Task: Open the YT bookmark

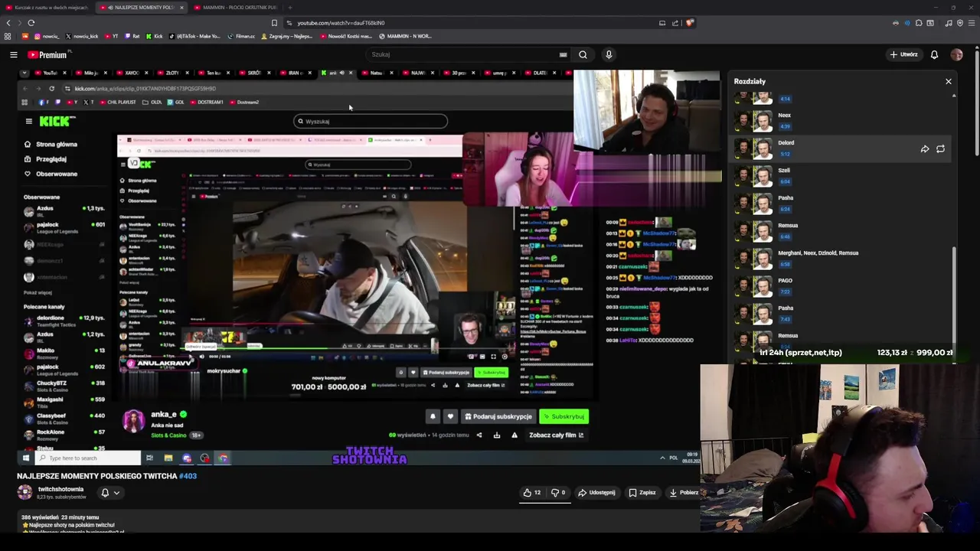Action: click(x=112, y=36)
